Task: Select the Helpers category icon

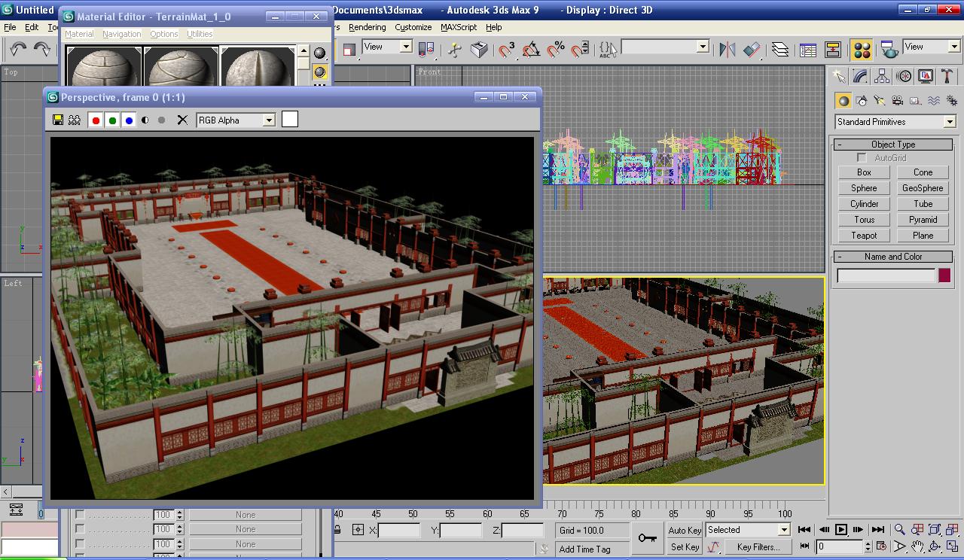Action: [916, 101]
